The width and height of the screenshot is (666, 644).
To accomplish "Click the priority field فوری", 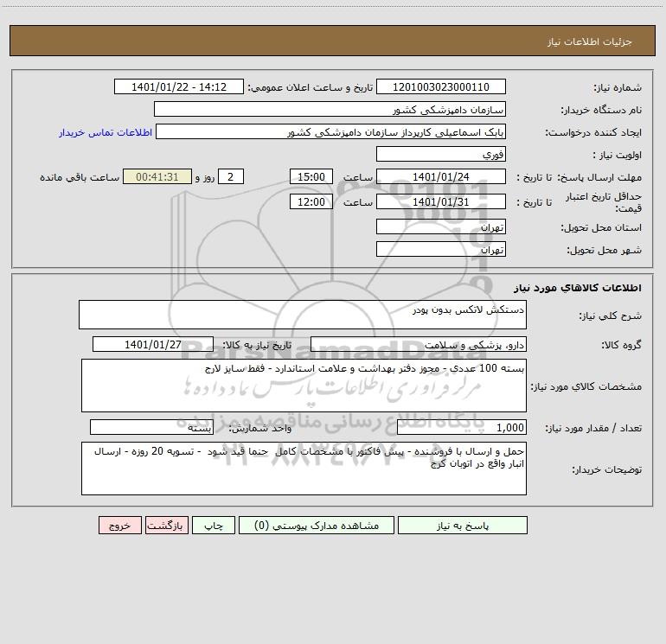I will 441,155.
